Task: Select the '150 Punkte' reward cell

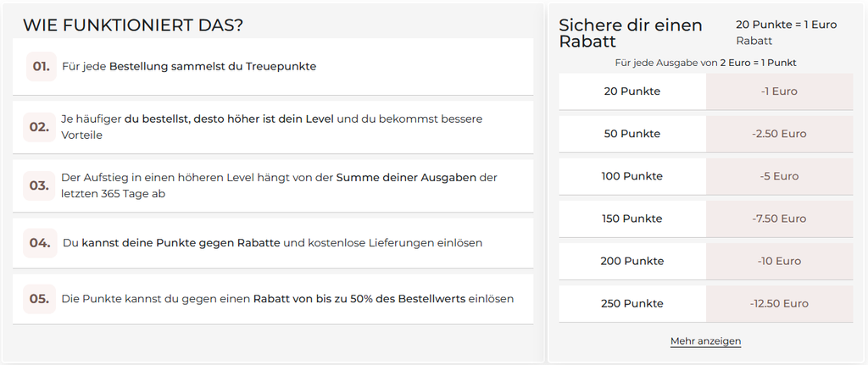Action: (632, 218)
